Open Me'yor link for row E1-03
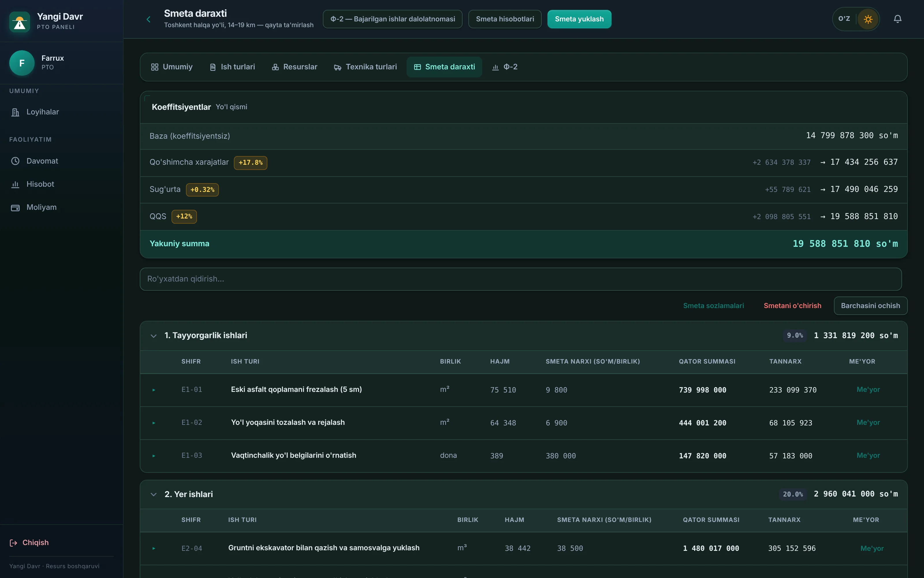This screenshot has width=924, height=578. pyautogui.click(x=868, y=455)
